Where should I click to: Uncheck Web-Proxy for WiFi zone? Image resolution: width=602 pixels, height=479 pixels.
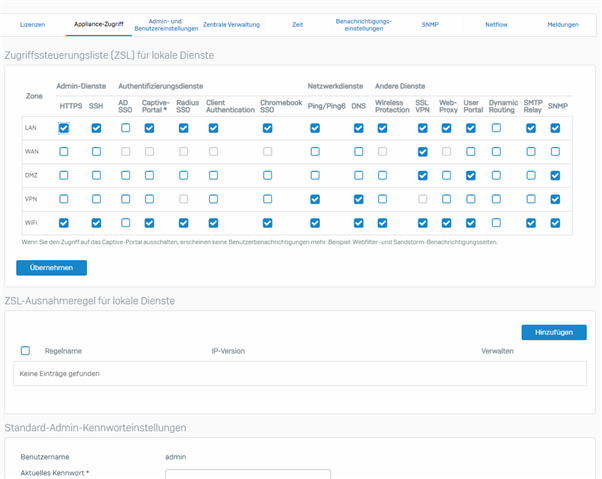447,223
